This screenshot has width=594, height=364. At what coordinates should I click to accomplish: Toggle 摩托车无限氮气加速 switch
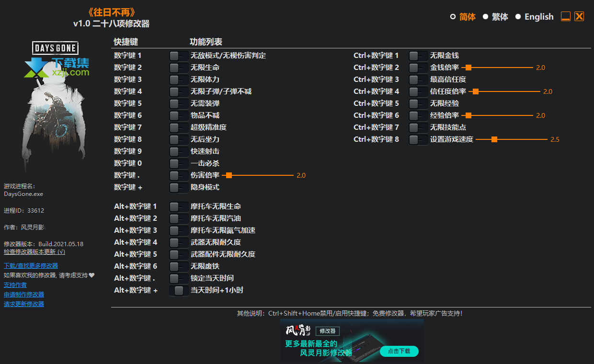[x=179, y=230]
